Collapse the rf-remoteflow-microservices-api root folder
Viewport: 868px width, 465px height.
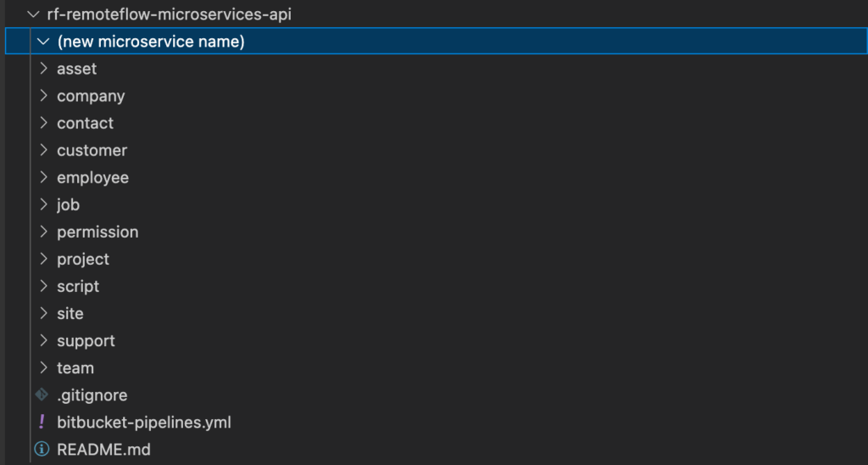tap(33, 14)
